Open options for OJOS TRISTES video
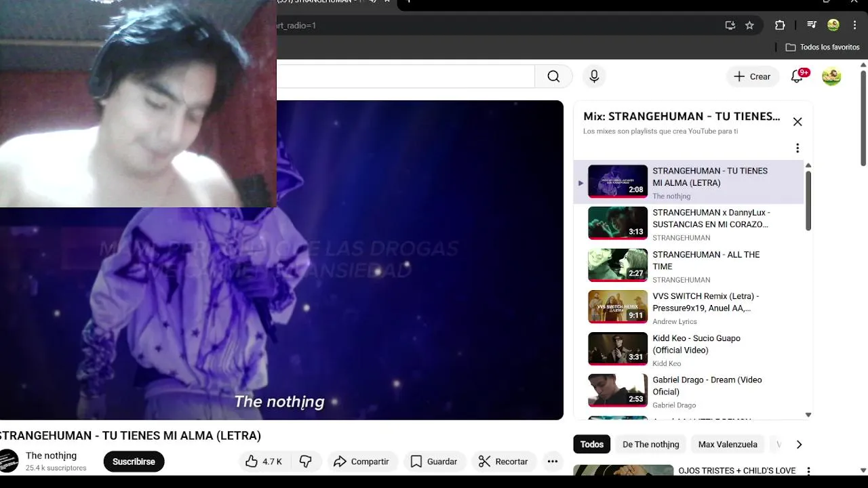The height and width of the screenshot is (488, 868). point(808,471)
